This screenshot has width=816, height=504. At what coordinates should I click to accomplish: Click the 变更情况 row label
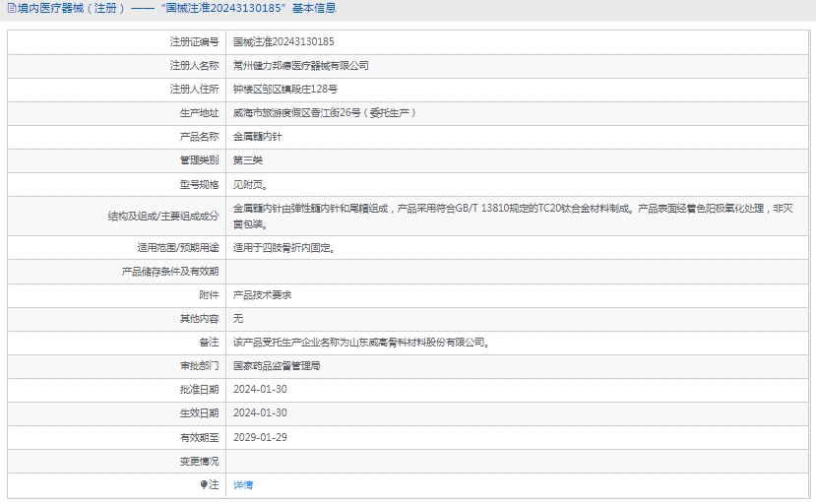pyautogui.click(x=199, y=461)
